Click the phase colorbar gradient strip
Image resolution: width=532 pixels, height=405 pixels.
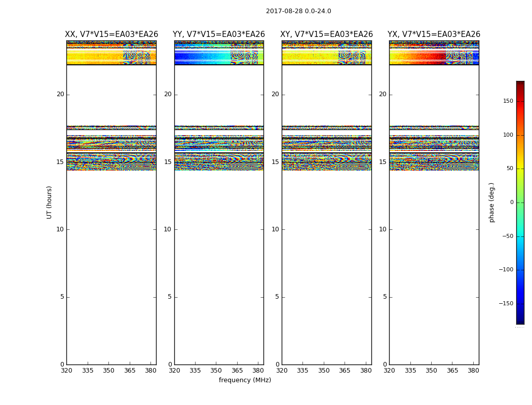(520, 202)
